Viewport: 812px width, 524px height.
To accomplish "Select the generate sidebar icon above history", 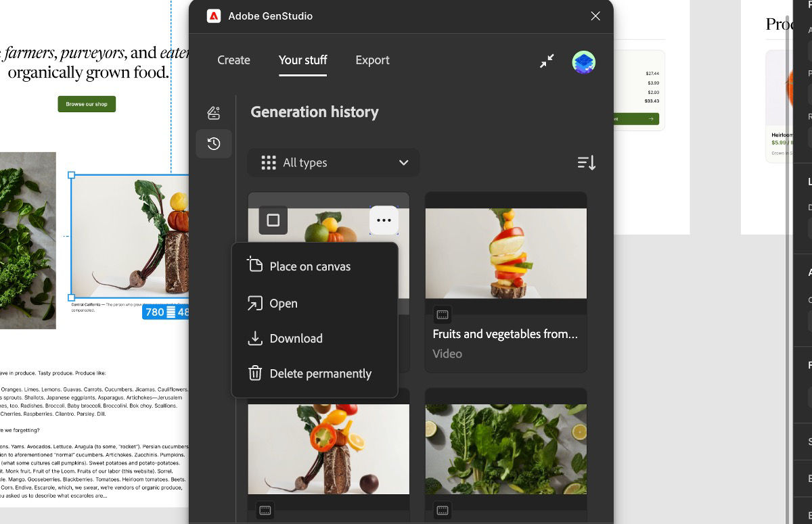I will point(214,113).
